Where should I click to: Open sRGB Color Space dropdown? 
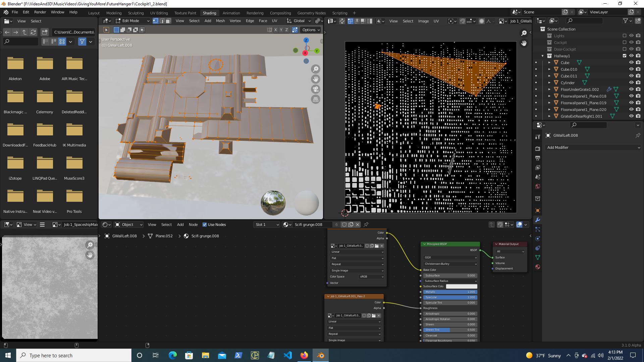click(x=371, y=277)
